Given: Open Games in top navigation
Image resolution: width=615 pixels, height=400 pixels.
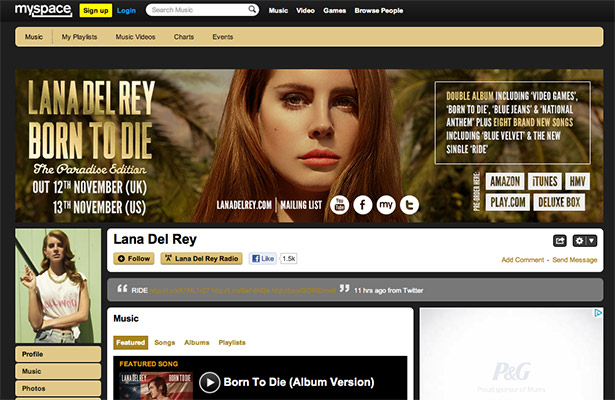Looking at the screenshot, I should coord(335,11).
